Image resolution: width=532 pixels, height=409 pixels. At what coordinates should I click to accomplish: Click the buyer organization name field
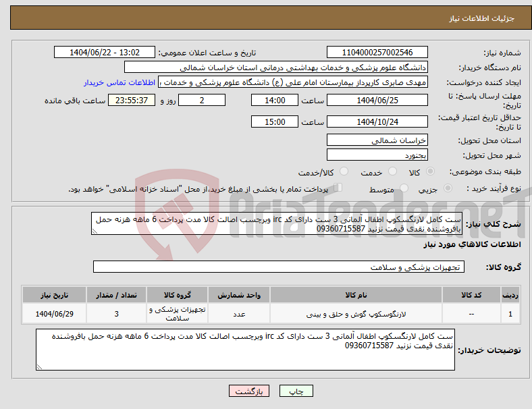point(276,67)
